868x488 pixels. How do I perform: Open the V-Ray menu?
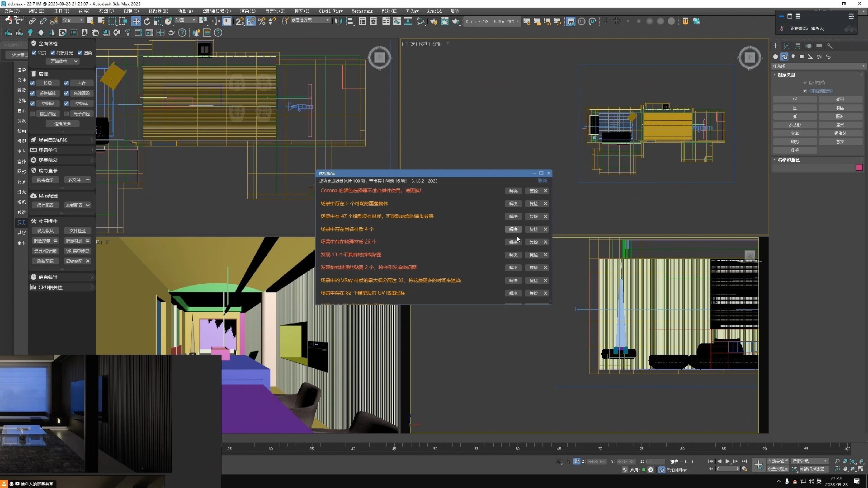click(412, 11)
